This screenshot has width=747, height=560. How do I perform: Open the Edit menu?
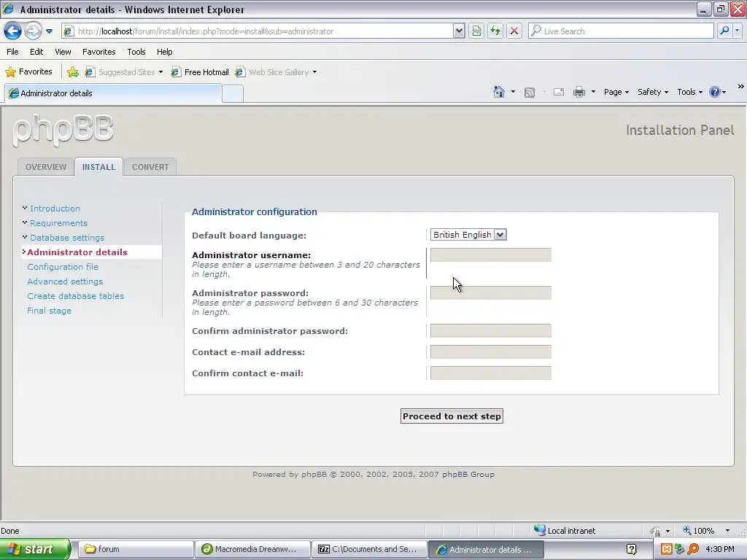point(36,52)
